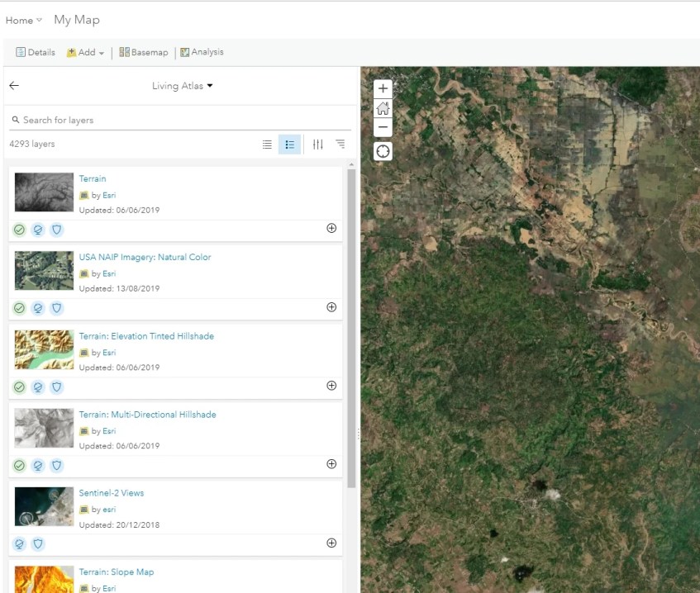Open the Basemap gallery
Image resolution: width=700 pixels, height=593 pixels.
[144, 52]
